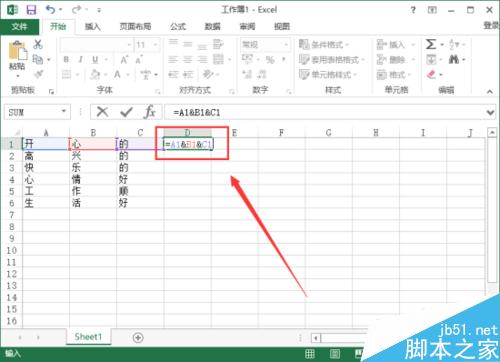Switch to the Formulas tab

(x=178, y=27)
